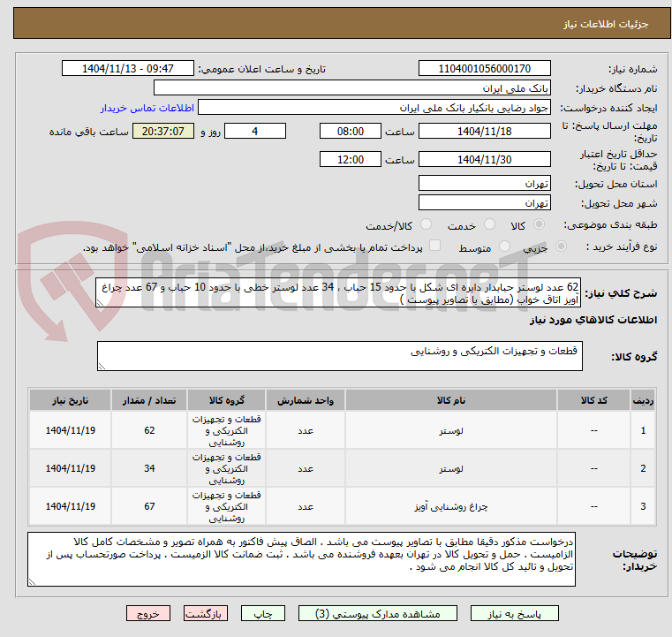
Task: Select the خدمت radio button
Action: (489, 224)
